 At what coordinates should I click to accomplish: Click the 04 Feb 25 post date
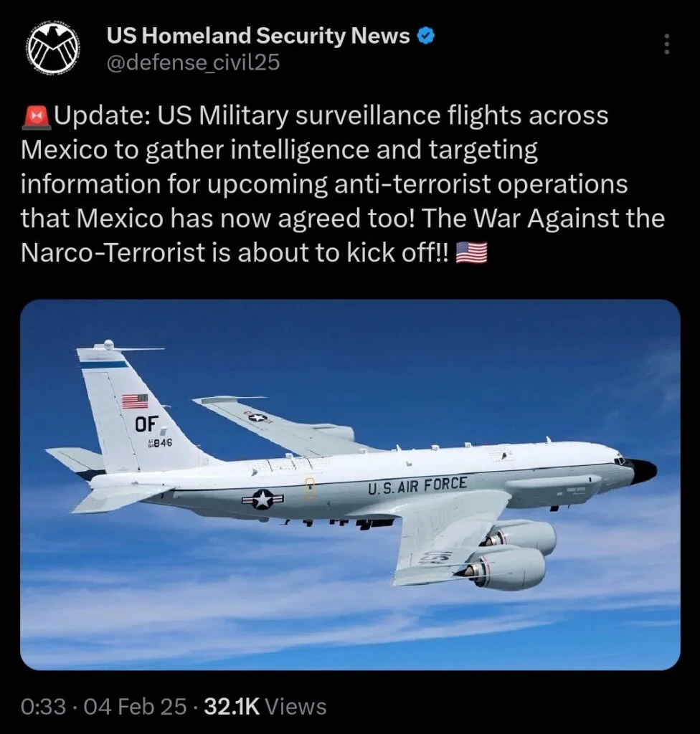point(135,706)
